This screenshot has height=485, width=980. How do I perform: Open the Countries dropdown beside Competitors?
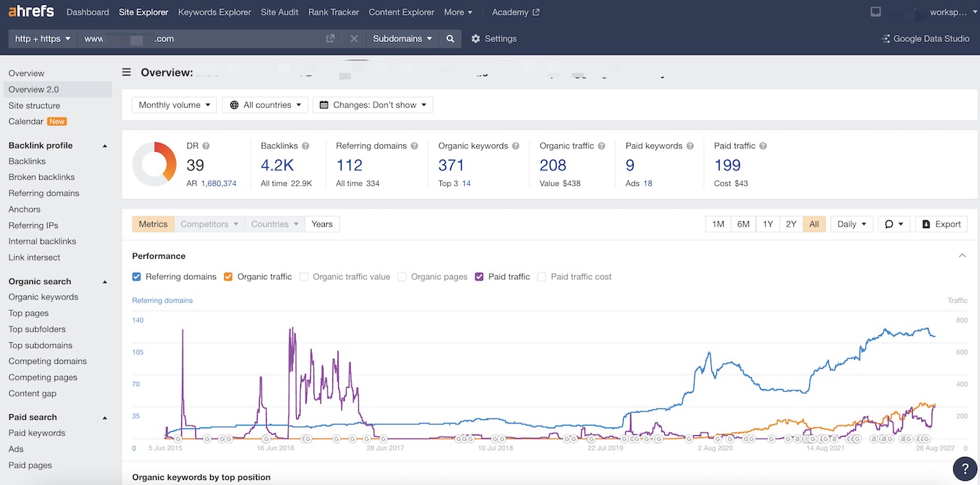point(274,224)
